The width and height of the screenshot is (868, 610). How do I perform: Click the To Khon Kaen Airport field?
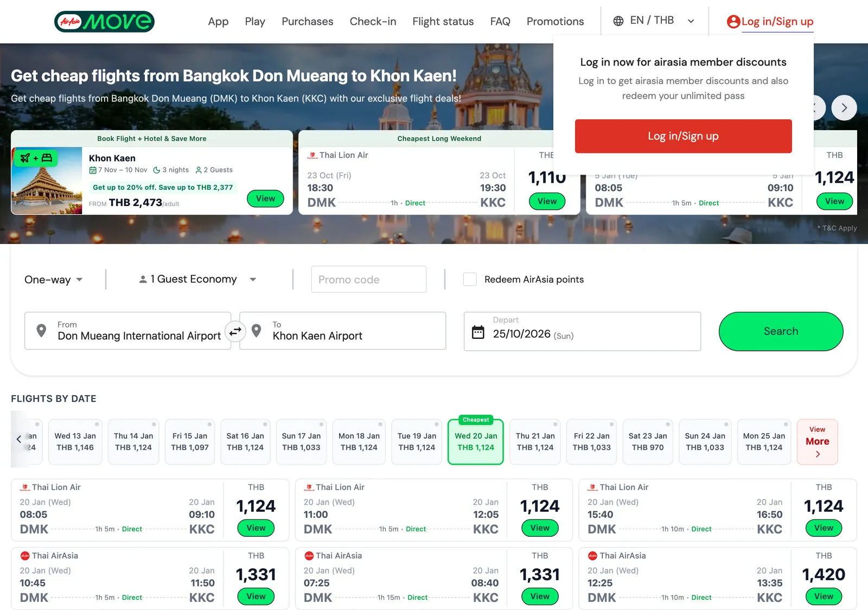(343, 331)
